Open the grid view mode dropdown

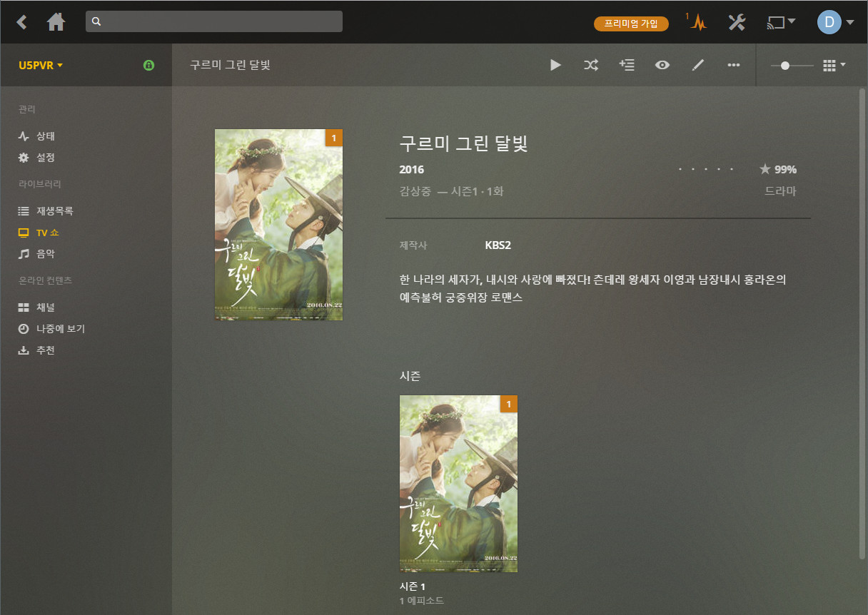tap(834, 65)
